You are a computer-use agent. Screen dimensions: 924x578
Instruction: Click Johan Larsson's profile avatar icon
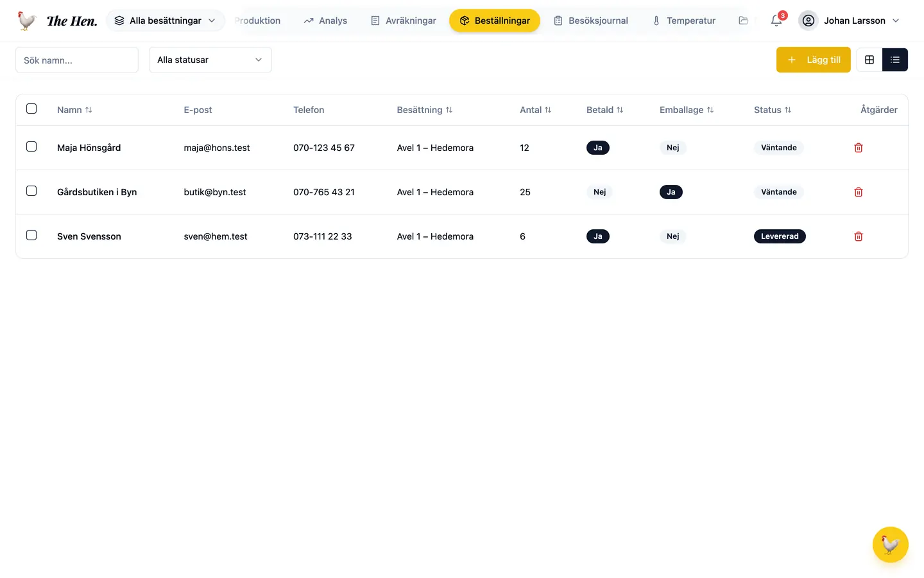click(x=809, y=21)
